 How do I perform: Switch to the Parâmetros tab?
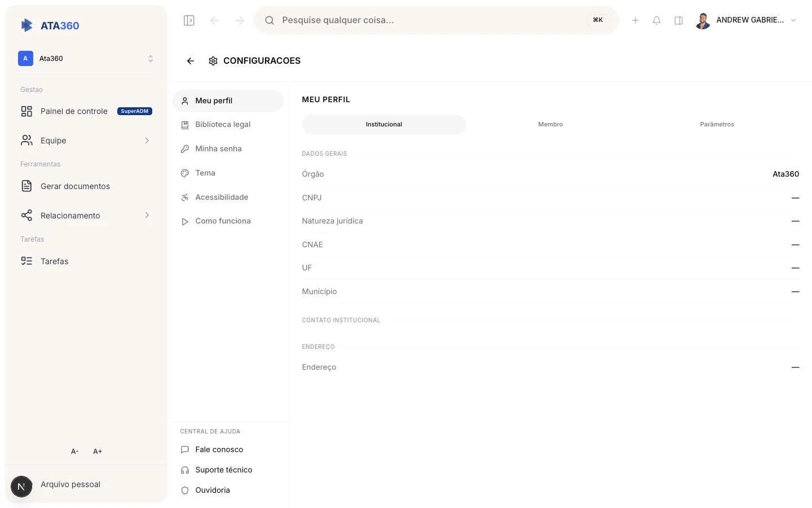[717, 124]
